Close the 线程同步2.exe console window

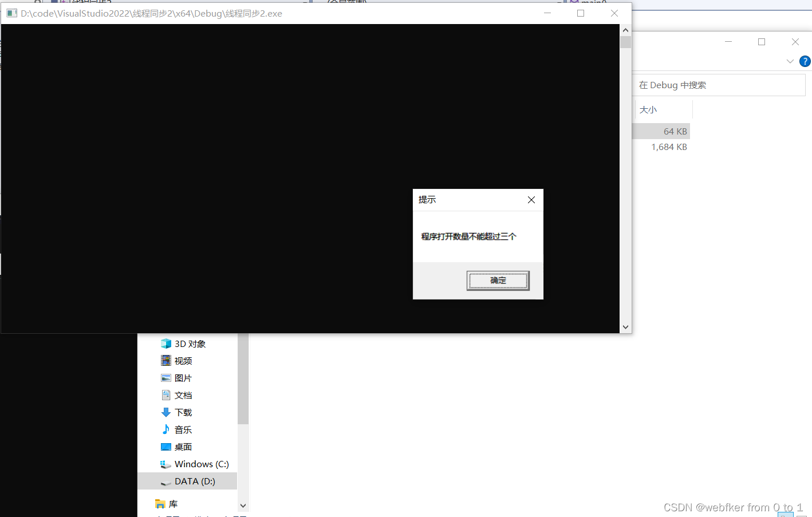[x=614, y=13]
